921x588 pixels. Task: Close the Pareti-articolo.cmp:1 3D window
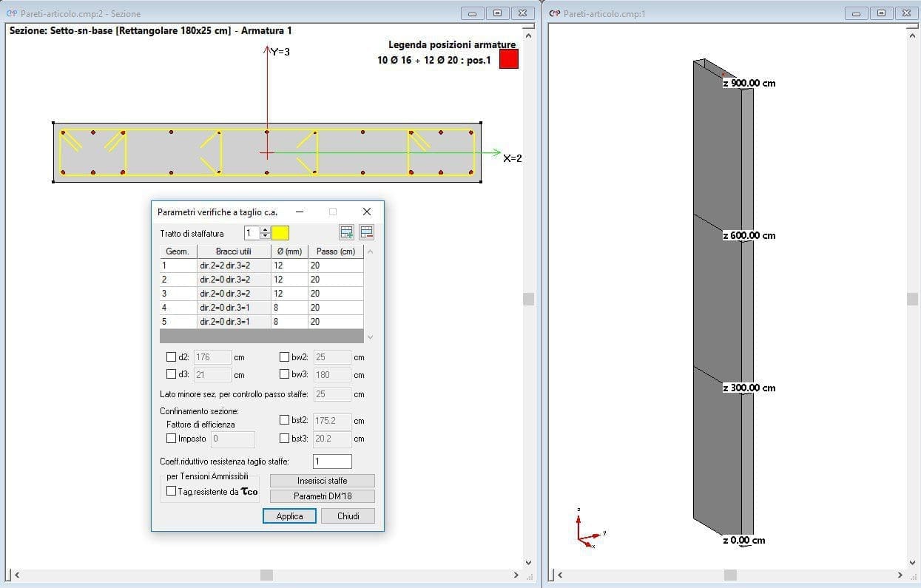coord(905,13)
